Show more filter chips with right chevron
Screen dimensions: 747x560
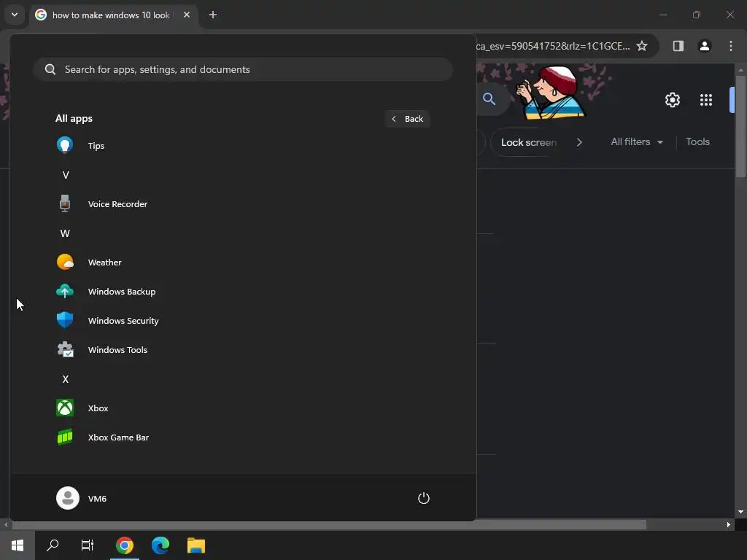[x=578, y=142]
